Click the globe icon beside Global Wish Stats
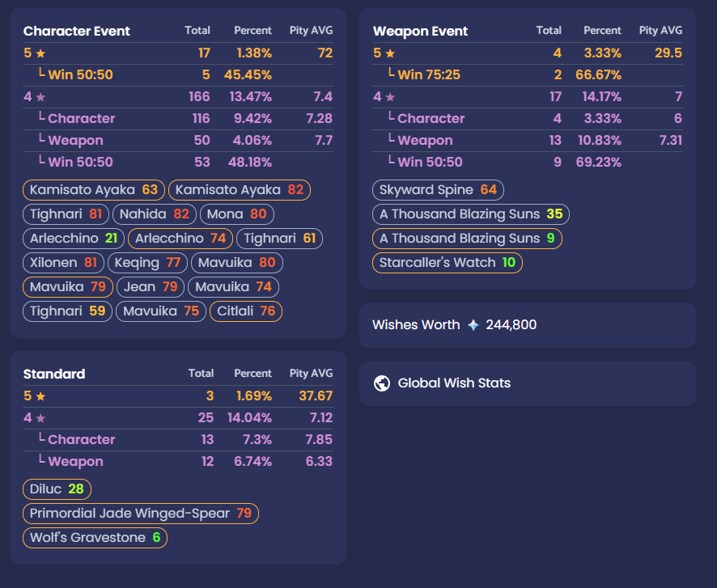The image size is (717, 588). pos(382,383)
